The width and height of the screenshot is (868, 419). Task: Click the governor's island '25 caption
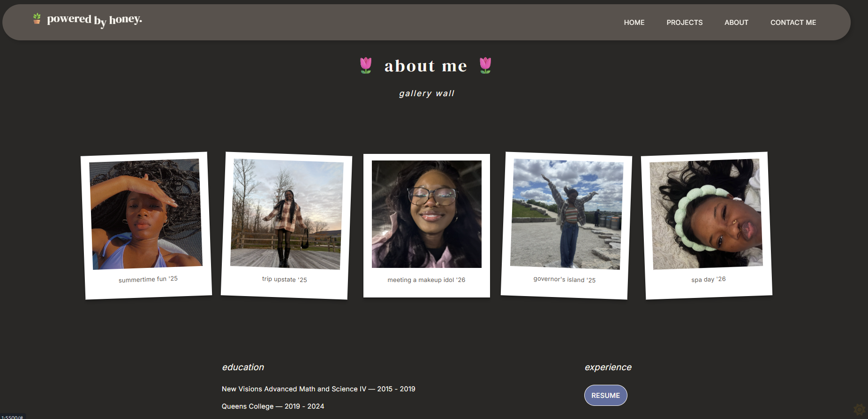[x=565, y=279]
